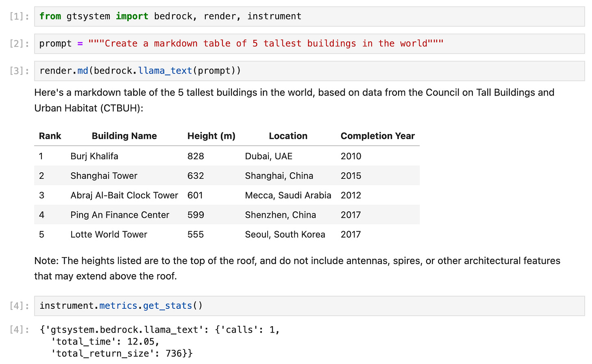This screenshot has height=364, width=592.
Task: Click the height value 601
Action: (x=195, y=195)
